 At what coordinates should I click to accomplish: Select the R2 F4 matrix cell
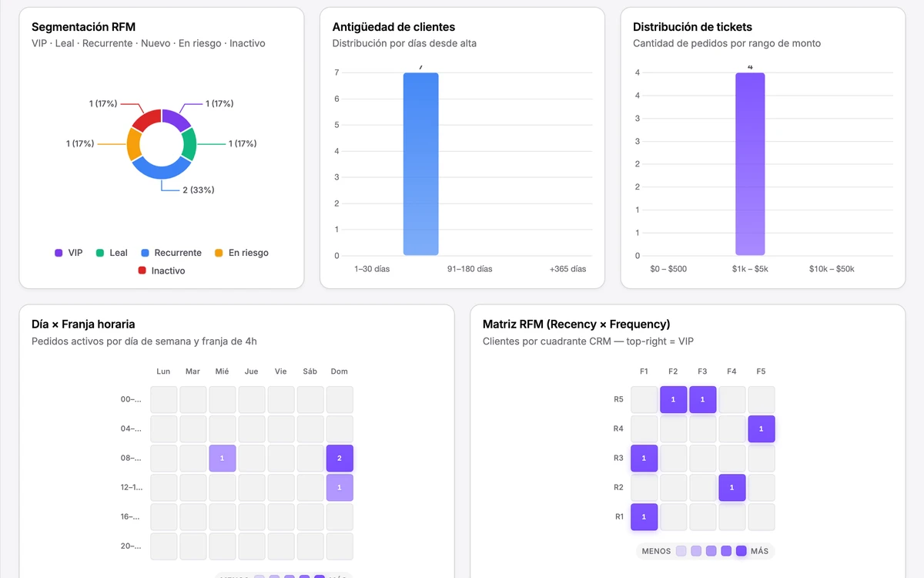click(x=731, y=487)
